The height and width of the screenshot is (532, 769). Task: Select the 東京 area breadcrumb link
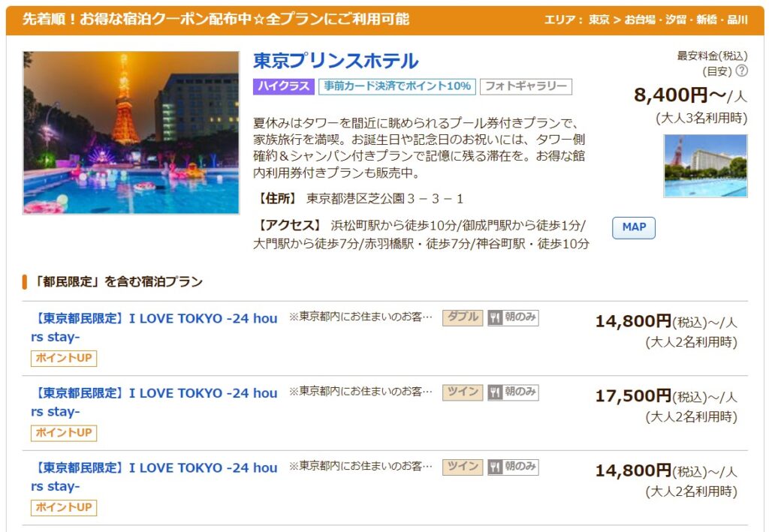click(599, 20)
